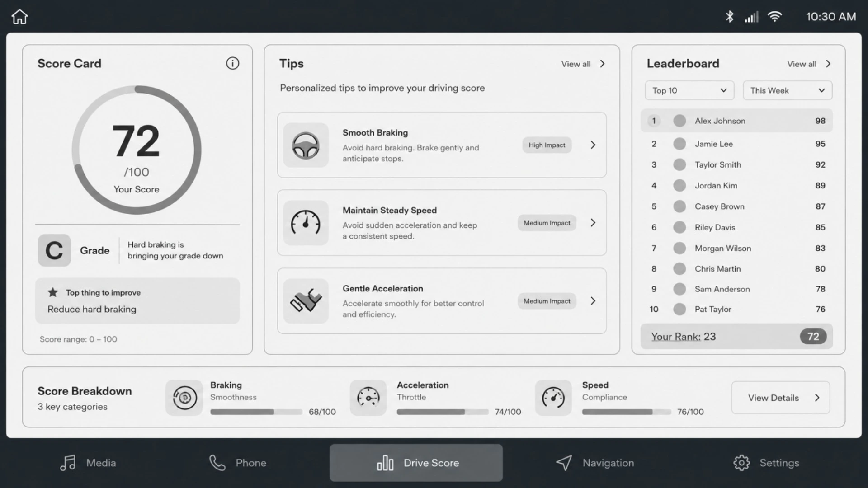Expand Smooth Braking tip chevron

(593, 145)
